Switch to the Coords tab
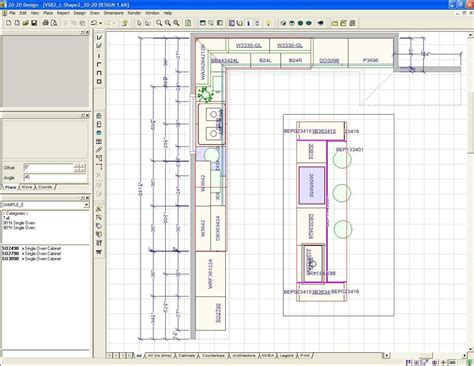This screenshot has height=366, width=474. 45,187
